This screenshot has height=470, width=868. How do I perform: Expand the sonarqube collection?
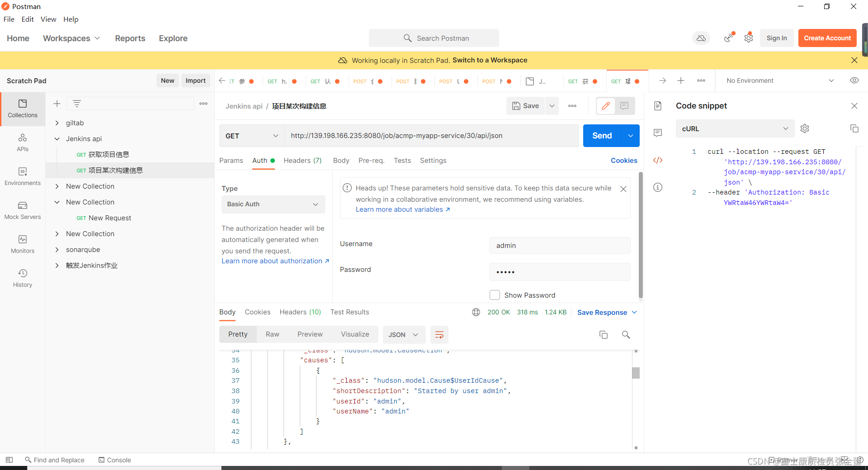point(82,249)
